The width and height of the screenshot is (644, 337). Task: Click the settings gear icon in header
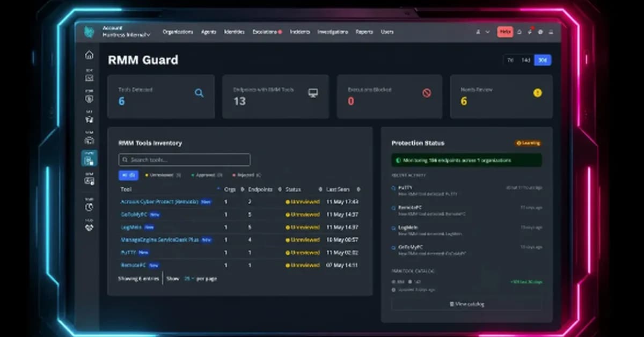click(540, 32)
